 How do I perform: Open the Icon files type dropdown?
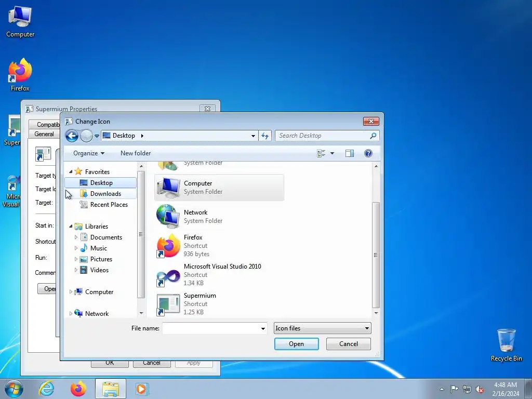tap(322, 328)
